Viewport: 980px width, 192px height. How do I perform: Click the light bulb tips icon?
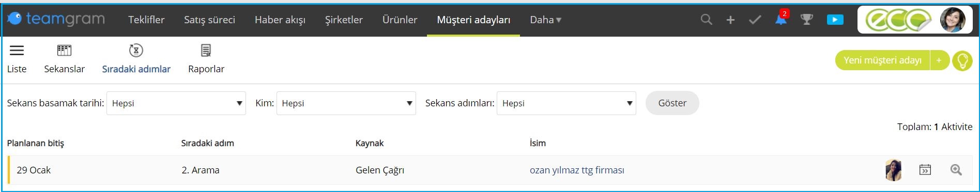tap(962, 60)
